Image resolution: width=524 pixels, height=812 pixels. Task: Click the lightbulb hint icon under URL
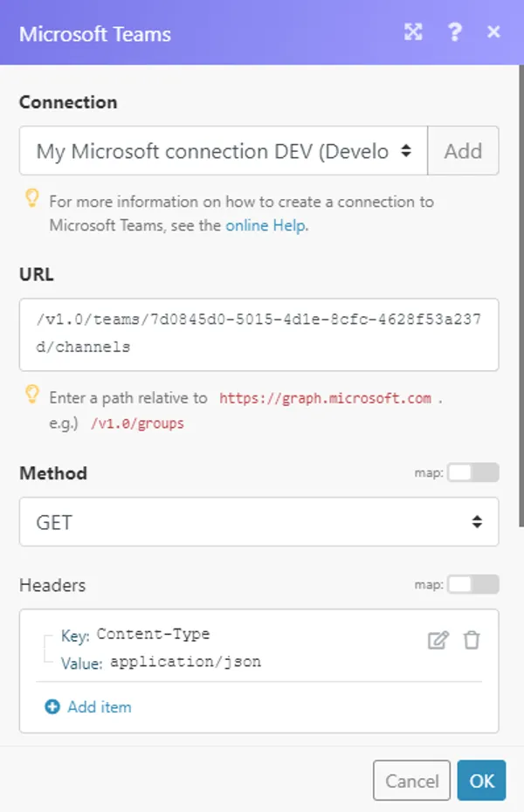coord(31,396)
